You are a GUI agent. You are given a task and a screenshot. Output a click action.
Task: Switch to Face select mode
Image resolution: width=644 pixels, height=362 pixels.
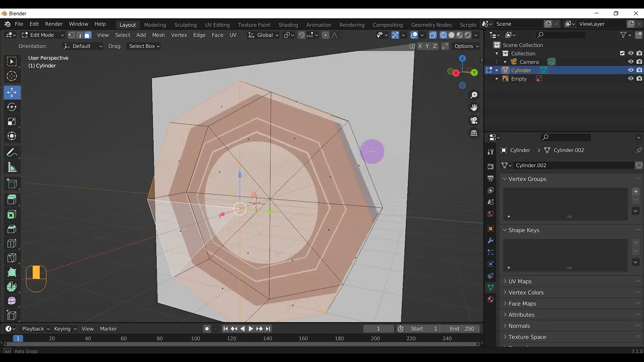(x=88, y=35)
